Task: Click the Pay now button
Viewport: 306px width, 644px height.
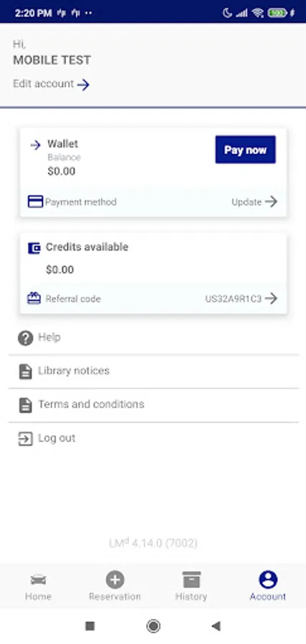Action: [x=246, y=150]
